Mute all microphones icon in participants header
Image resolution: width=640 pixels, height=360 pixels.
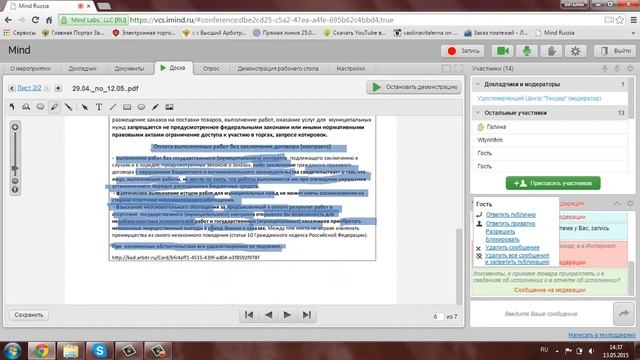tap(605, 69)
